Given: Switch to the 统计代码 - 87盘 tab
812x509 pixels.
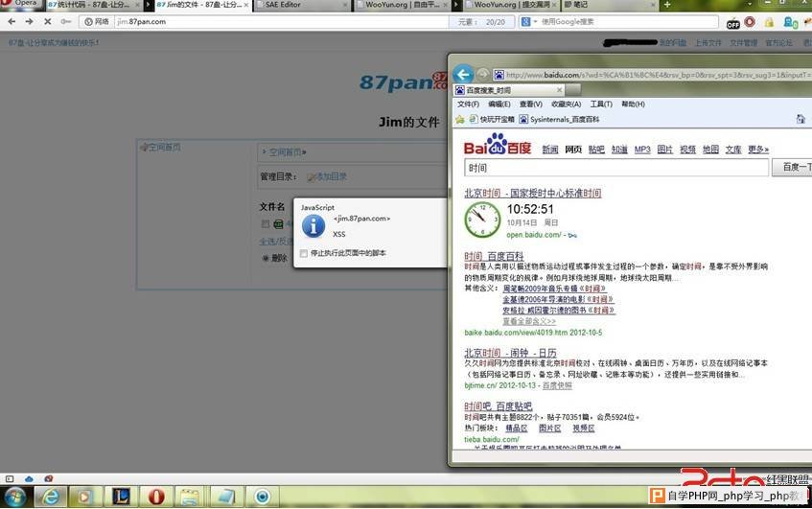Looking at the screenshot, I should pos(94,5).
